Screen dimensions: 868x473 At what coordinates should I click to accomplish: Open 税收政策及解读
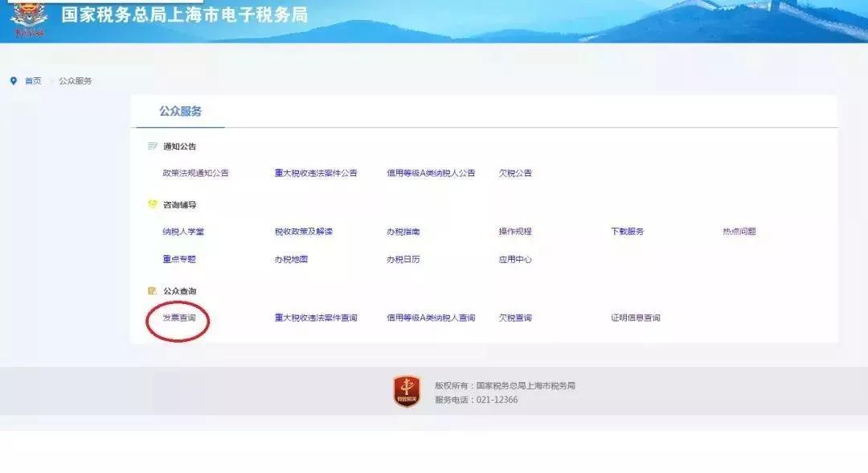(x=304, y=231)
